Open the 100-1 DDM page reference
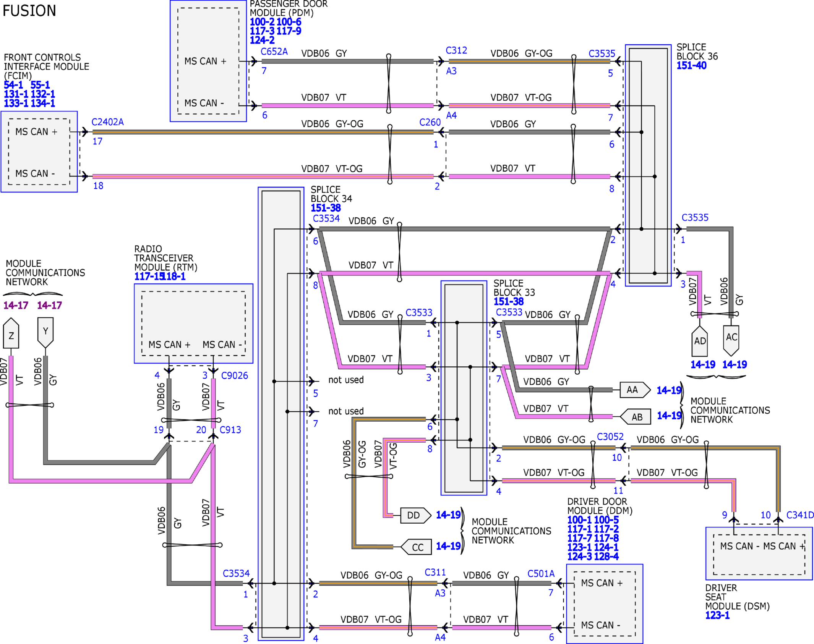This screenshot has height=644, width=814. click(579, 520)
